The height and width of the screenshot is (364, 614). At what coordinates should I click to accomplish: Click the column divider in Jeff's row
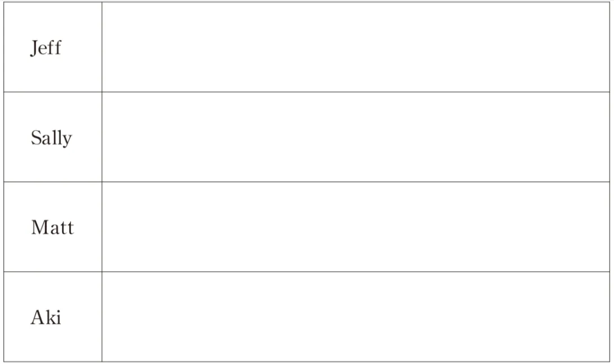point(102,47)
